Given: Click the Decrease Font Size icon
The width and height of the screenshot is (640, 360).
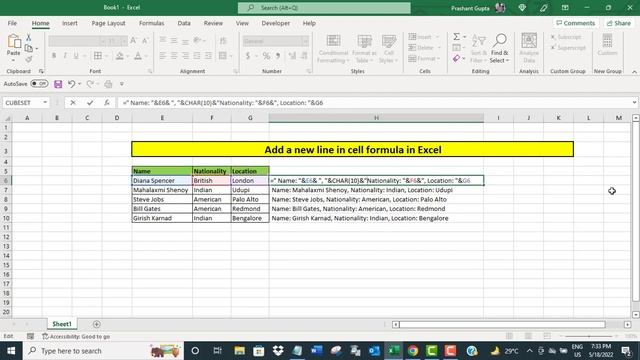Looking at the screenshot, I should 145,41.
